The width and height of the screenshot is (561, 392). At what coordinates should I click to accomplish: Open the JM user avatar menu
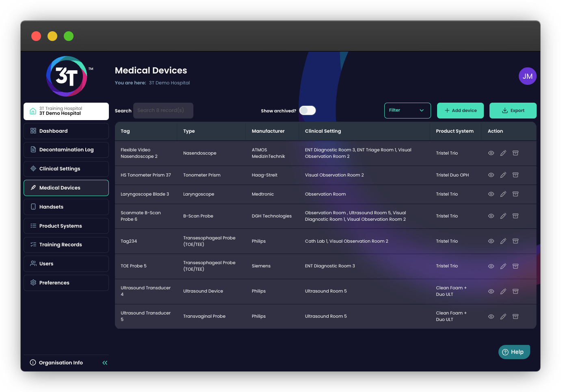(x=528, y=76)
